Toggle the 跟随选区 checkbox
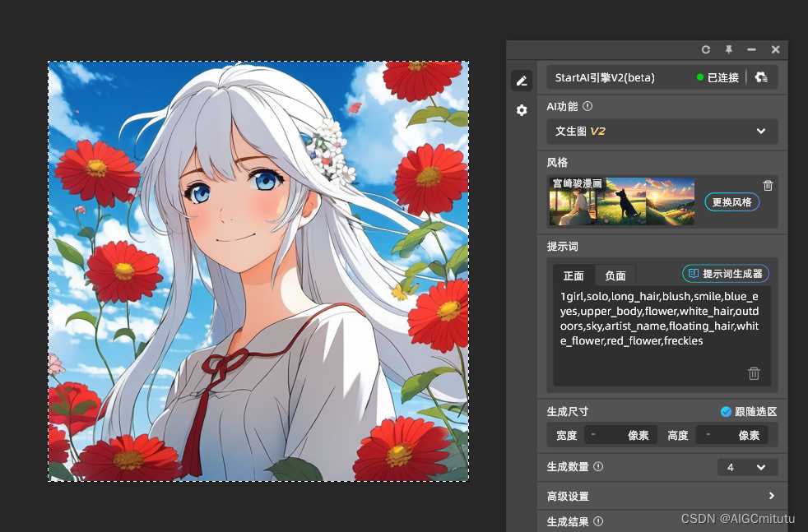The image size is (808, 532). 727,411
